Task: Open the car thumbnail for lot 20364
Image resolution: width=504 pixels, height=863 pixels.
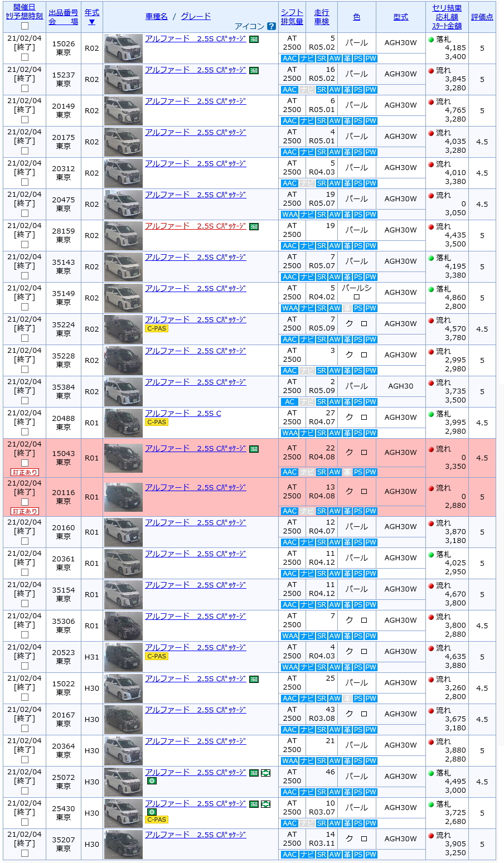Action: tap(123, 751)
